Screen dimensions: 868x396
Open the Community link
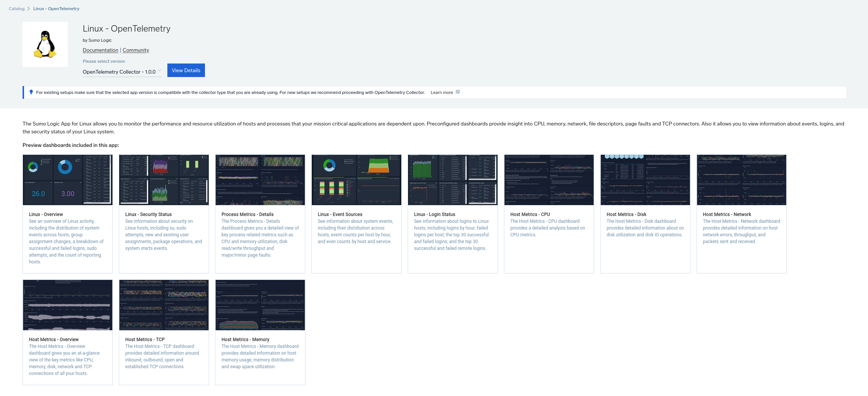[x=135, y=50]
